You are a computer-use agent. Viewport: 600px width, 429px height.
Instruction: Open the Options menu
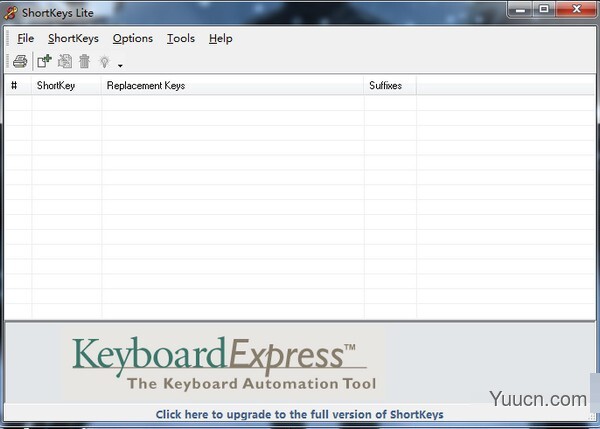click(x=132, y=38)
